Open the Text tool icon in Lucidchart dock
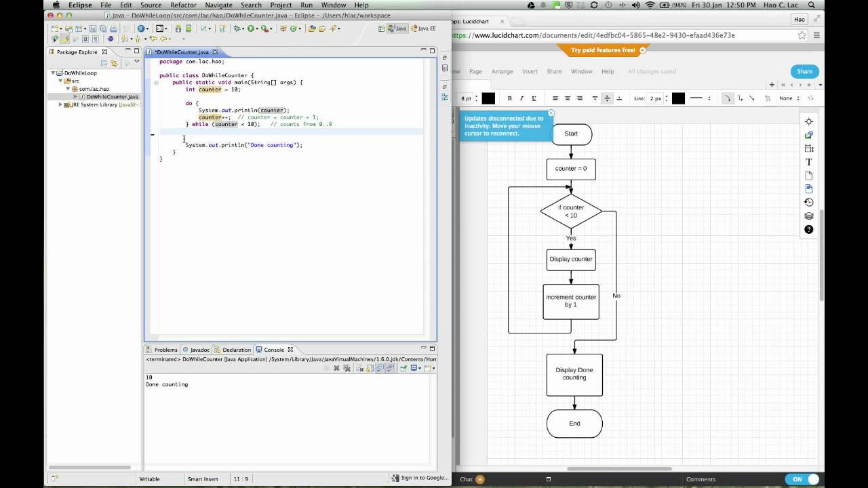The width and height of the screenshot is (868, 488). [x=808, y=162]
